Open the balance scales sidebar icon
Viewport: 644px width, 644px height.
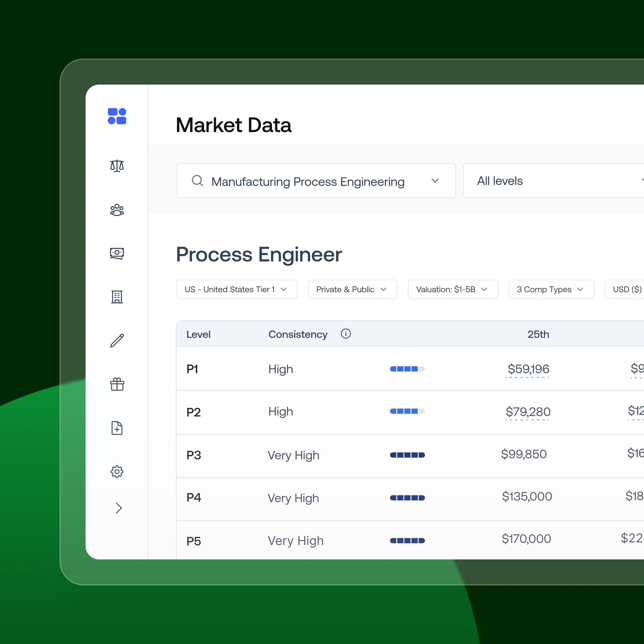click(x=117, y=166)
